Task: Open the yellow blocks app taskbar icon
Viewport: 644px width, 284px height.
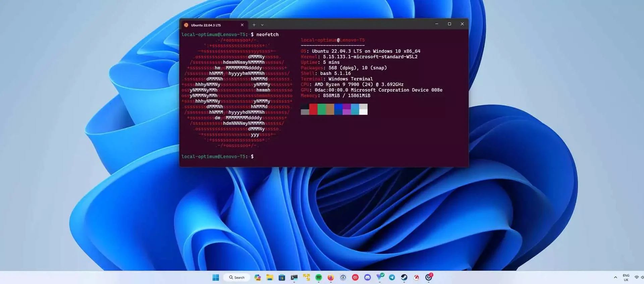Action: [x=306, y=277]
